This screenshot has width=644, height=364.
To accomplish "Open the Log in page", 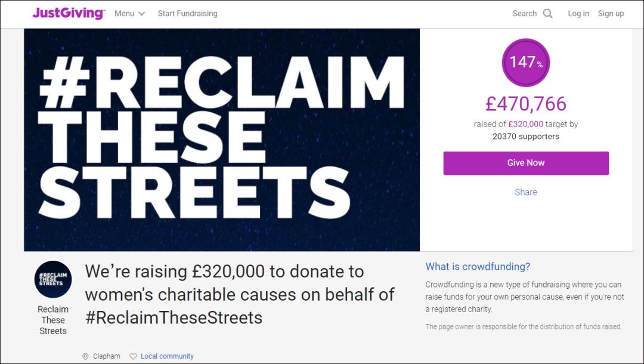I will (578, 13).
